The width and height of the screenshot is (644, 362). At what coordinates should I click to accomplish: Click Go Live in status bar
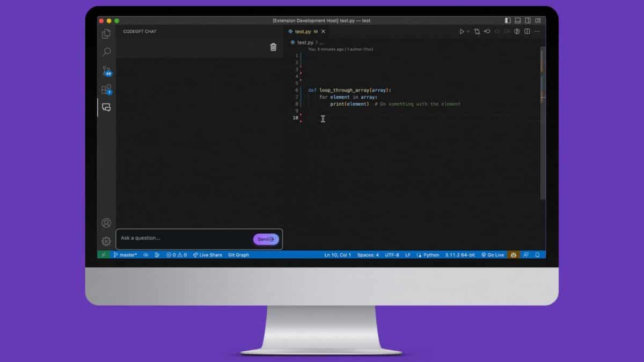point(493,255)
